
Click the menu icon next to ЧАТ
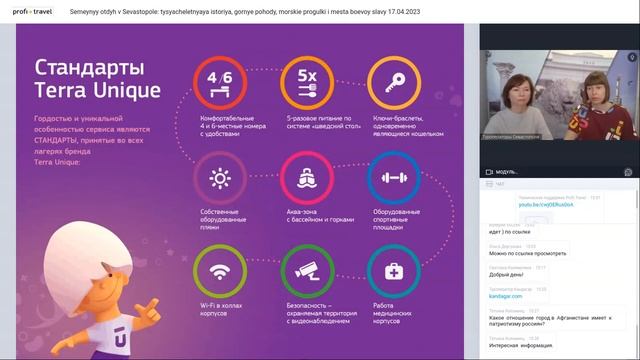[x=489, y=184]
